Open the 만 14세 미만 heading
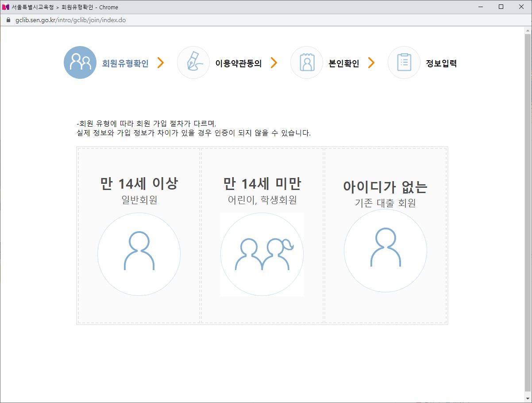 [262, 183]
